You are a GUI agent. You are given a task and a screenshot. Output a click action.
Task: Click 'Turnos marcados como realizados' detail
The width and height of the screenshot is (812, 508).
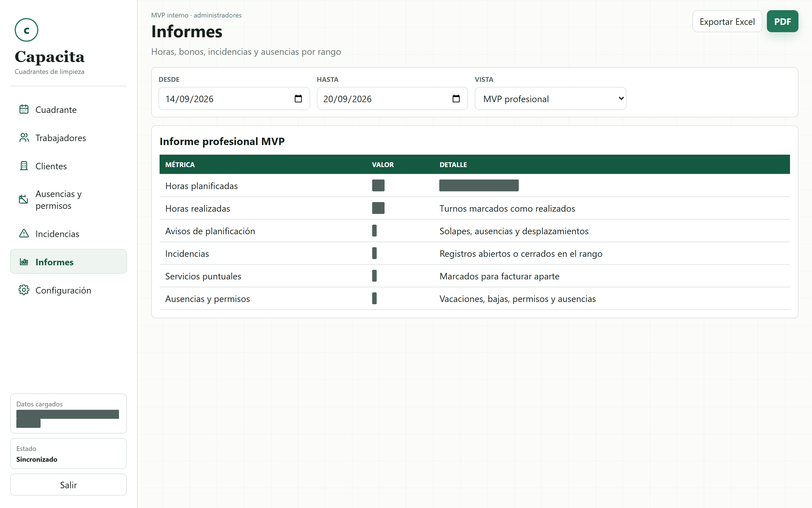point(507,208)
